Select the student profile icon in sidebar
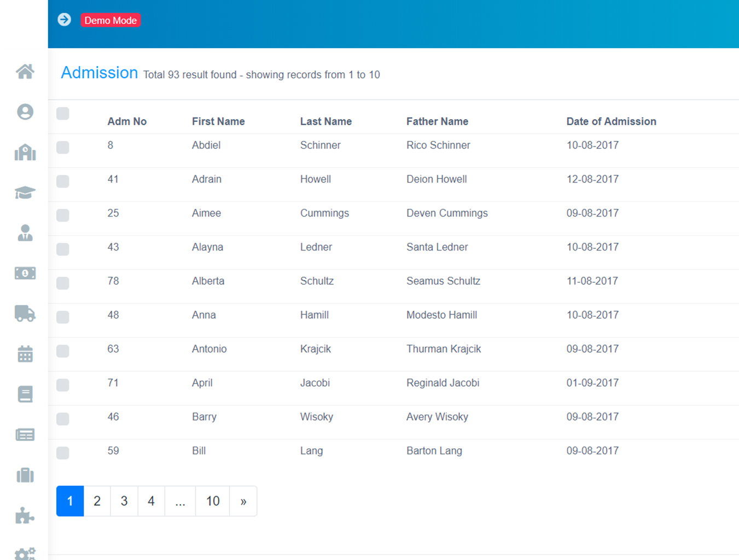The width and height of the screenshot is (739, 560). [25, 112]
